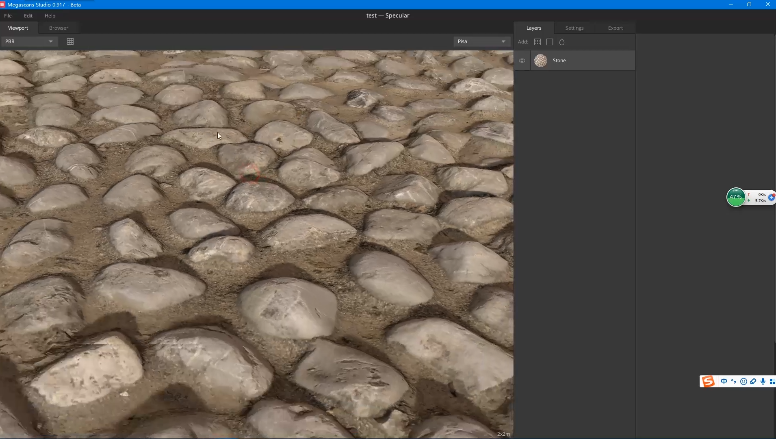
Task: Click the Sogou toolbar emoji face icon
Action: pos(743,381)
